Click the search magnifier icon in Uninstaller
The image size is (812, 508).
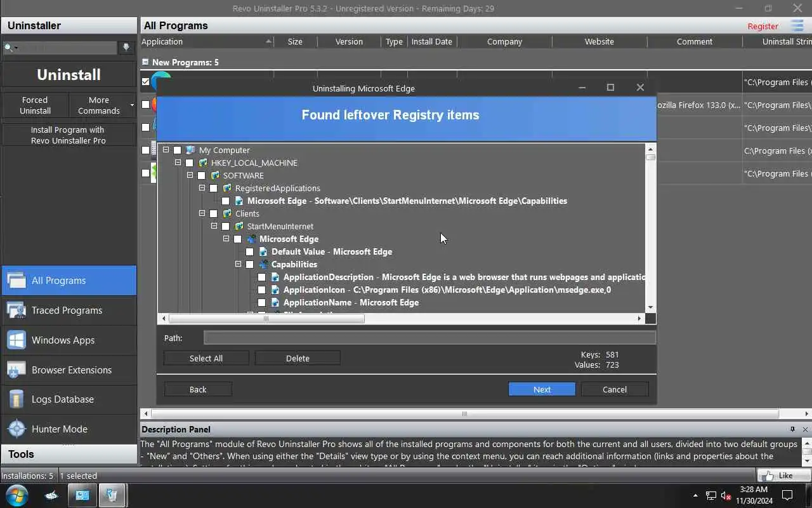[x=9, y=48]
